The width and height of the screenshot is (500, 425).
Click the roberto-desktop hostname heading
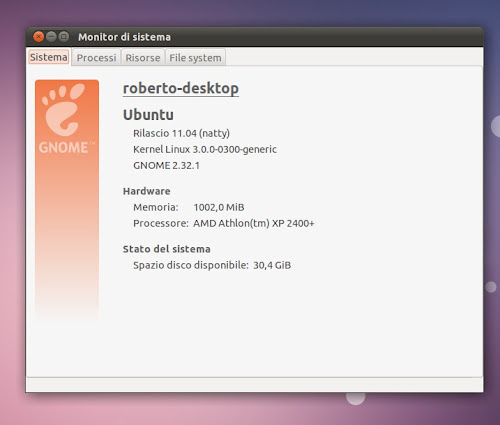coord(181,88)
